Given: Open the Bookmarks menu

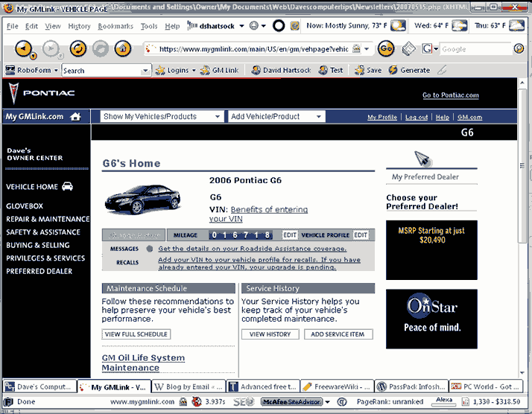Looking at the screenshot, I should [115, 26].
